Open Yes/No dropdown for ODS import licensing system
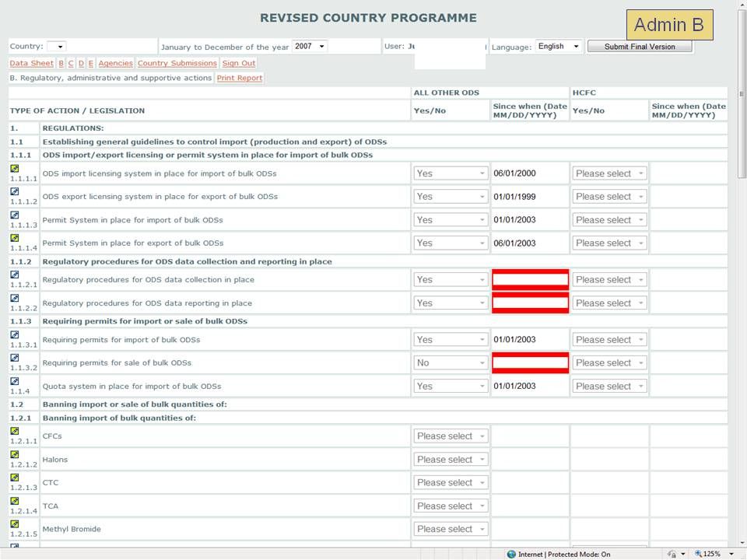 pyautogui.click(x=451, y=173)
